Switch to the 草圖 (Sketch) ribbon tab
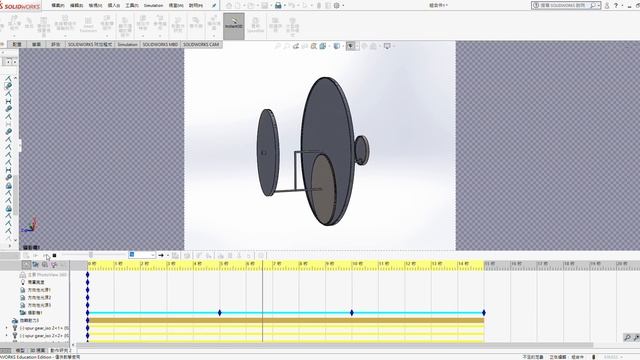Screen dimensions: 640x360 [x=36, y=44]
